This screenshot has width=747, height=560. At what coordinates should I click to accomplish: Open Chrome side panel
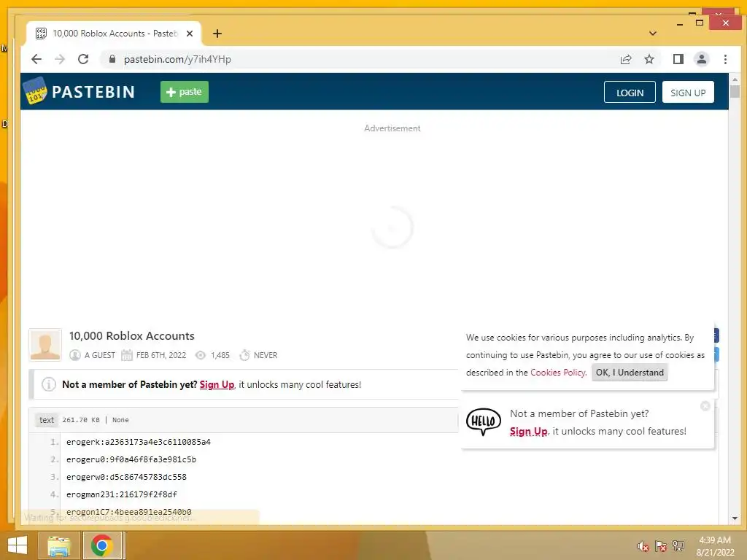tap(678, 59)
